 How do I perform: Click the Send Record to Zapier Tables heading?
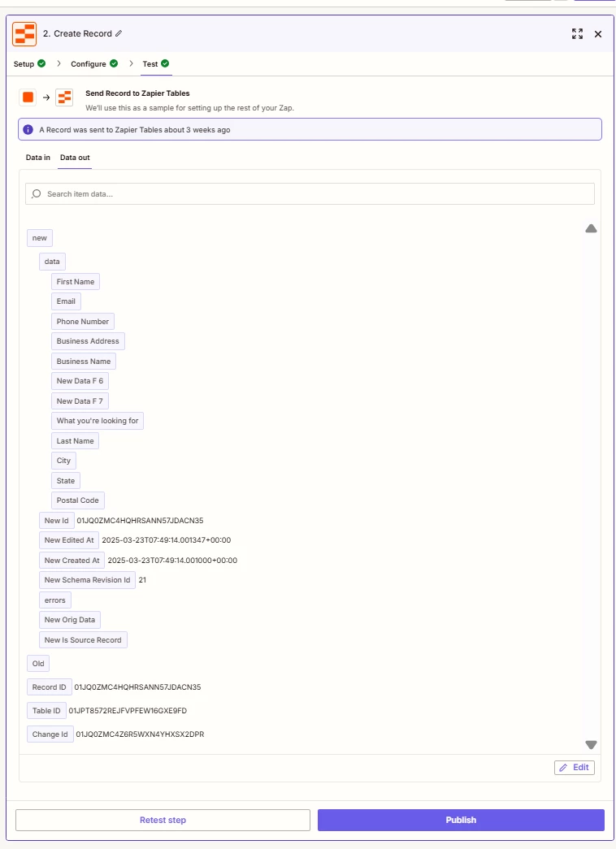click(x=137, y=93)
